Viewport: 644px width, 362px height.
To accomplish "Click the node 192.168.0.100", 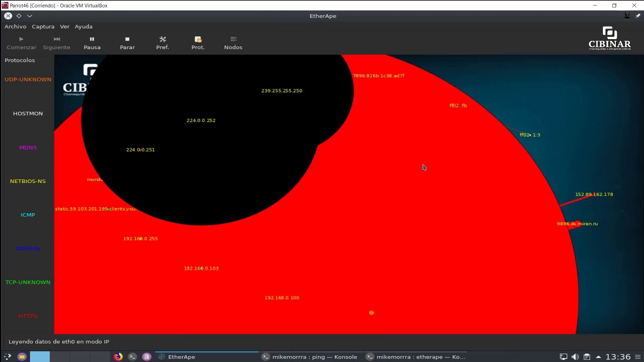I will pyautogui.click(x=282, y=298).
